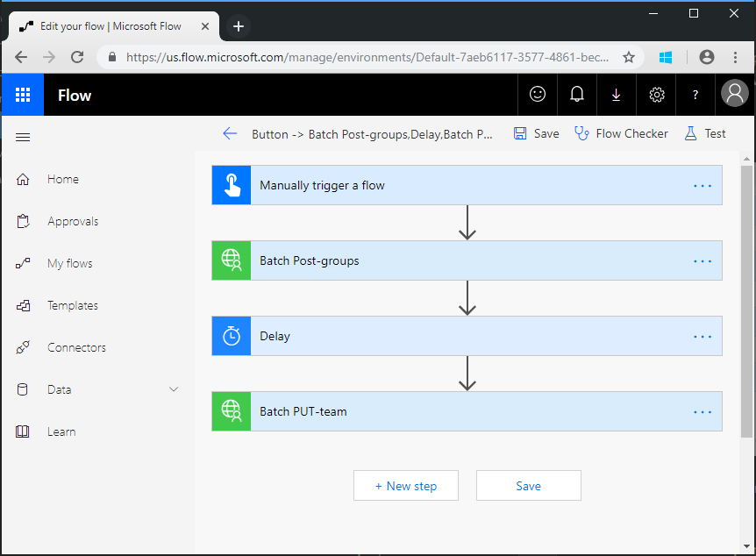Open the app launcher waffle icon
Viewport: 756px width, 556px height.
[x=23, y=95]
